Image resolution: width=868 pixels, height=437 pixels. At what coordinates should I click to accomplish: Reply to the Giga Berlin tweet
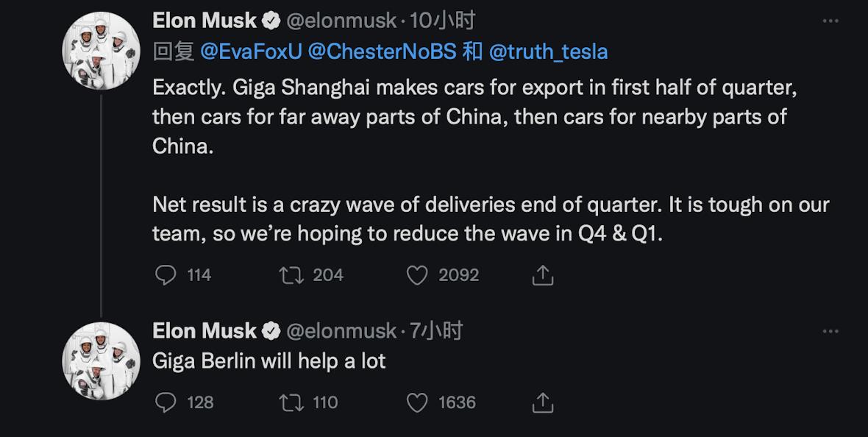167,402
